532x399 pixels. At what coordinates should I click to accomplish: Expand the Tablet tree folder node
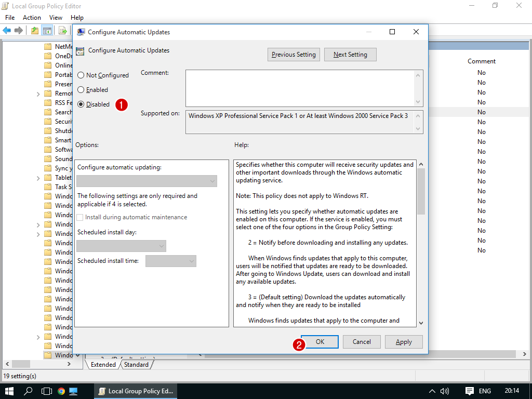click(x=38, y=178)
